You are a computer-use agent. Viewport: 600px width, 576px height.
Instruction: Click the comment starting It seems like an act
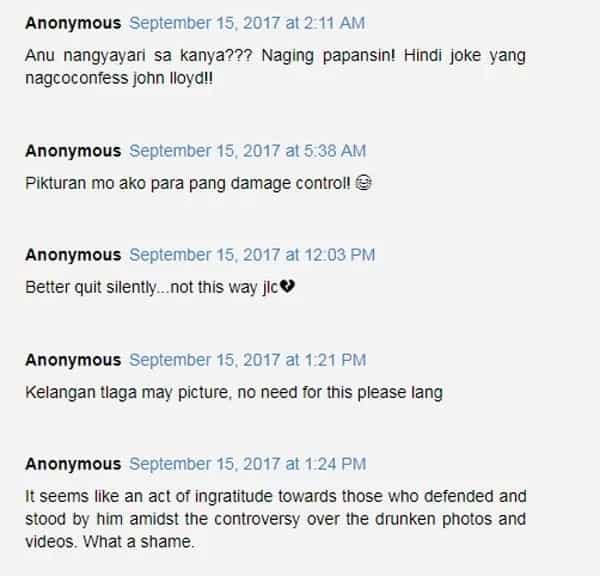(276, 519)
